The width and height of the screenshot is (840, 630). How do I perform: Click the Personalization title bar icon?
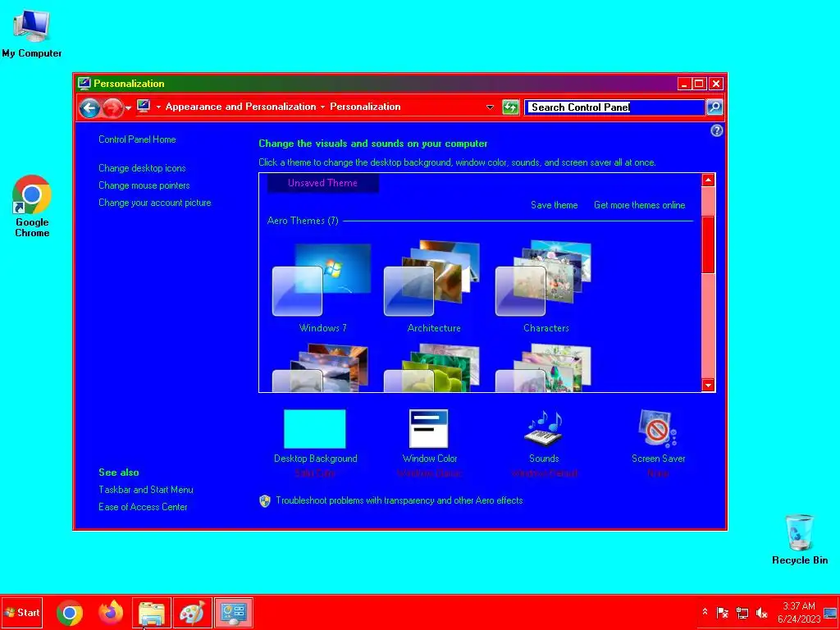click(x=84, y=83)
